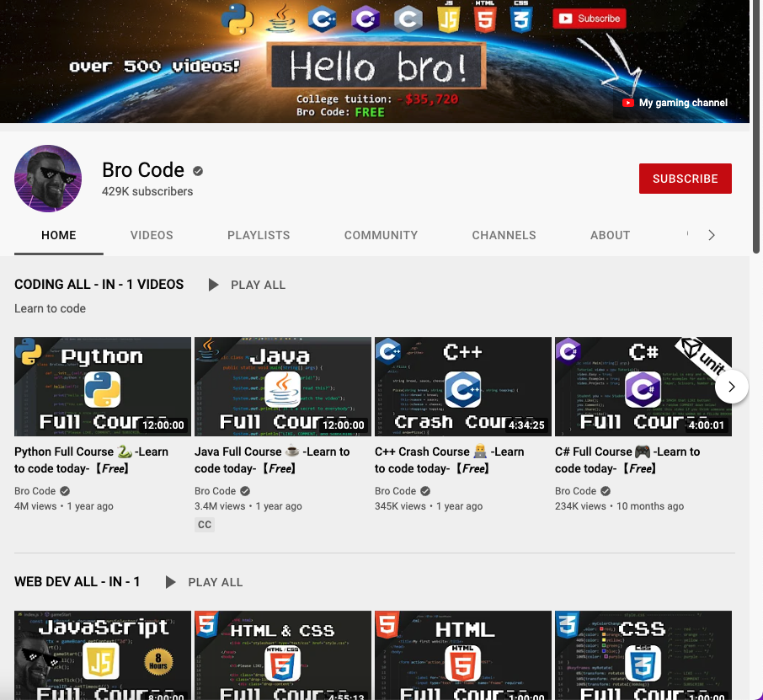Click the 'Learn to code' playlist description
Image resolution: width=763 pixels, height=700 pixels.
click(x=51, y=308)
